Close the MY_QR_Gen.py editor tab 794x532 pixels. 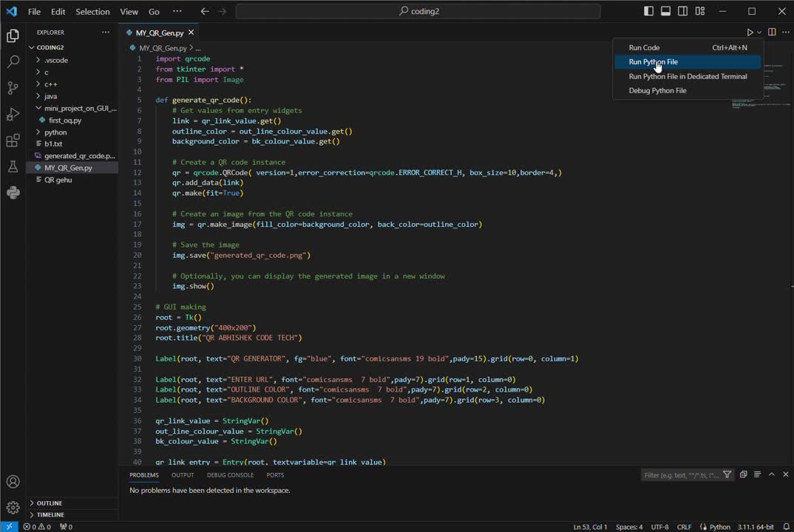(x=191, y=33)
